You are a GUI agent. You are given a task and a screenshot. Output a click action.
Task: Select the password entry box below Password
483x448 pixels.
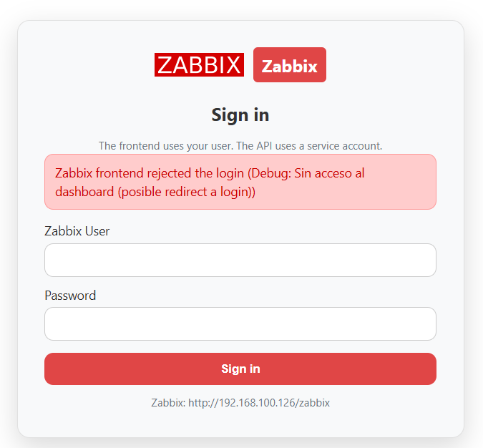pos(240,323)
